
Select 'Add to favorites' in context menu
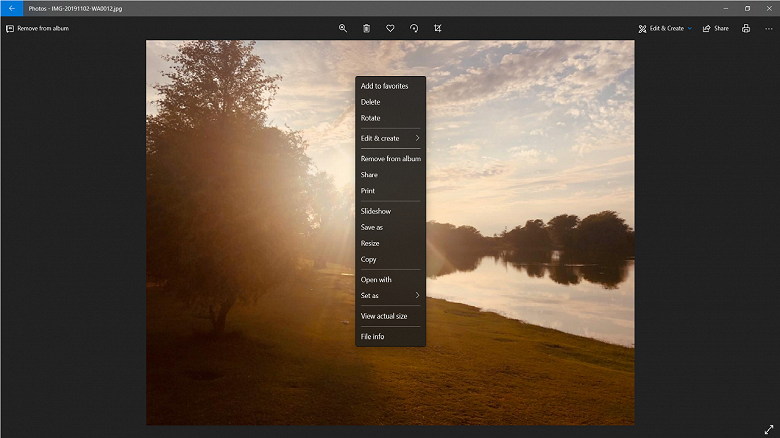(384, 86)
